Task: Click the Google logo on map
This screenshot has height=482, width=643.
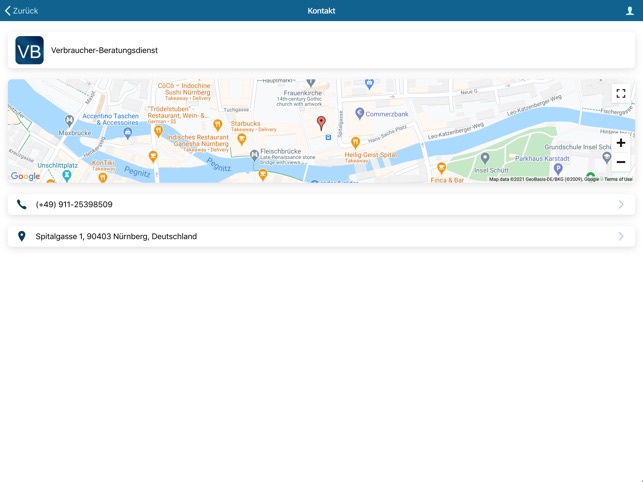Action: (26, 176)
